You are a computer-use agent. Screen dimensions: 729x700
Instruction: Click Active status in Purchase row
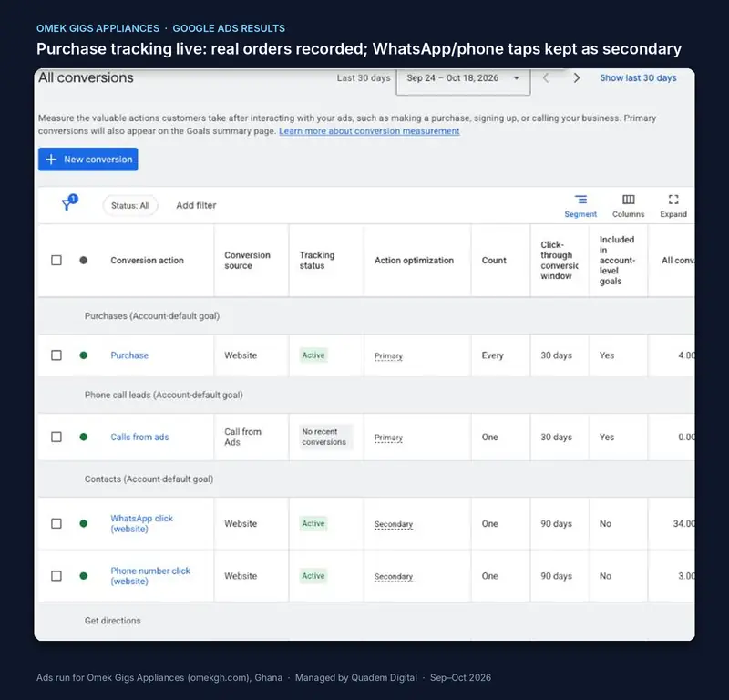pyautogui.click(x=313, y=355)
